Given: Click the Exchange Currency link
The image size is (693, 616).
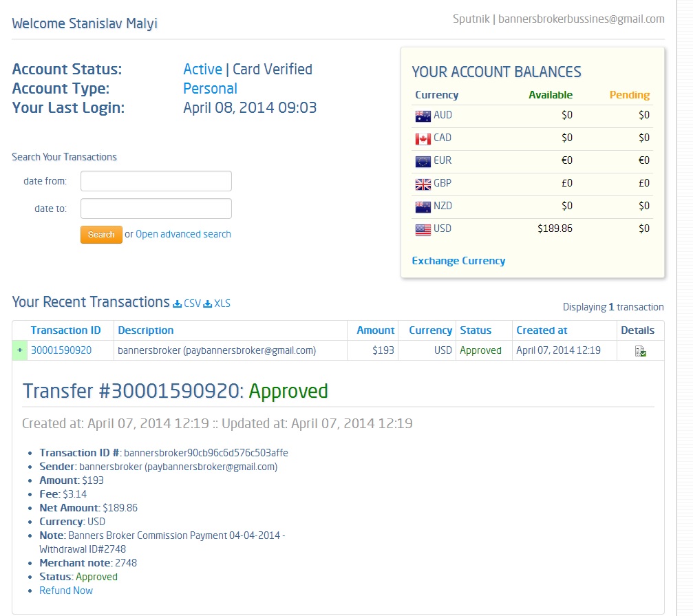Looking at the screenshot, I should 458,261.
